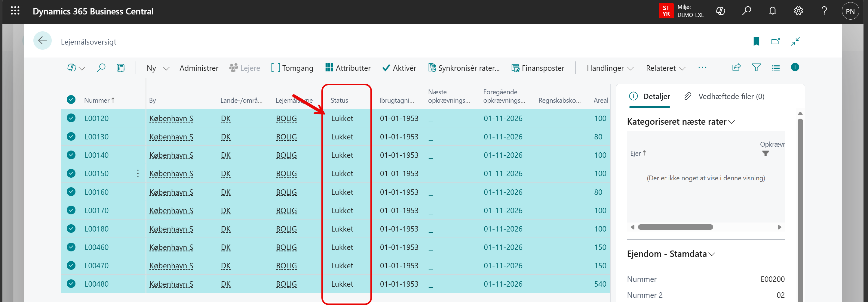The height and width of the screenshot is (305, 868).
Task: Open Copilot from the top bar
Action: [720, 11]
